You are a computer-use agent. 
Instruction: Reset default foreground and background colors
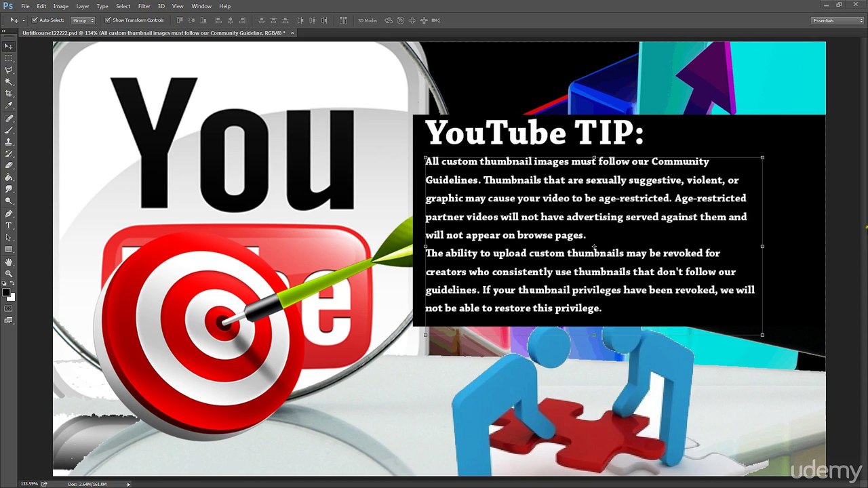5,284
